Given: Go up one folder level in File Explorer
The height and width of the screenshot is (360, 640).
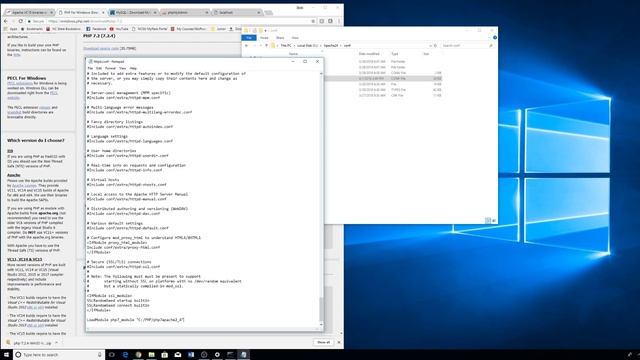Looking at the screenshot, I should [267, 46].
